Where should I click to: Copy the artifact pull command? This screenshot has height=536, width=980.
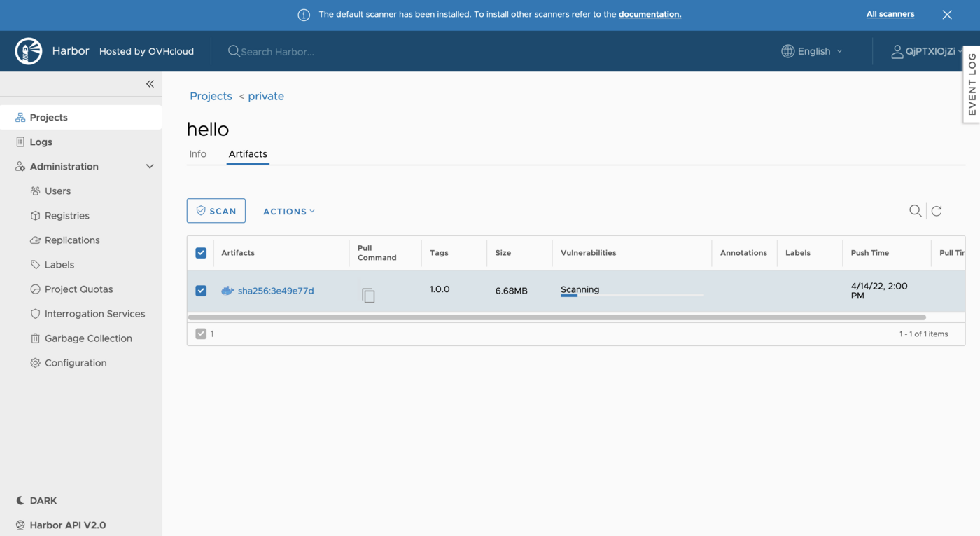369,295
